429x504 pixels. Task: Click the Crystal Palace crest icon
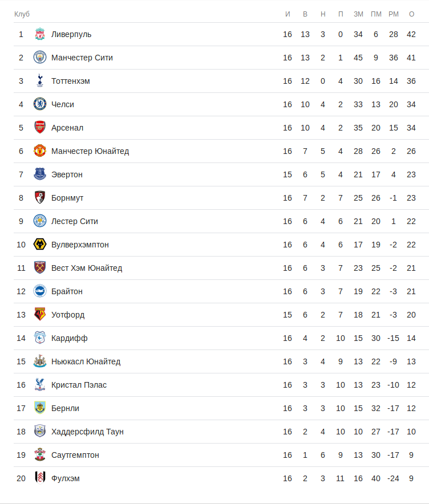pos(39,385)
